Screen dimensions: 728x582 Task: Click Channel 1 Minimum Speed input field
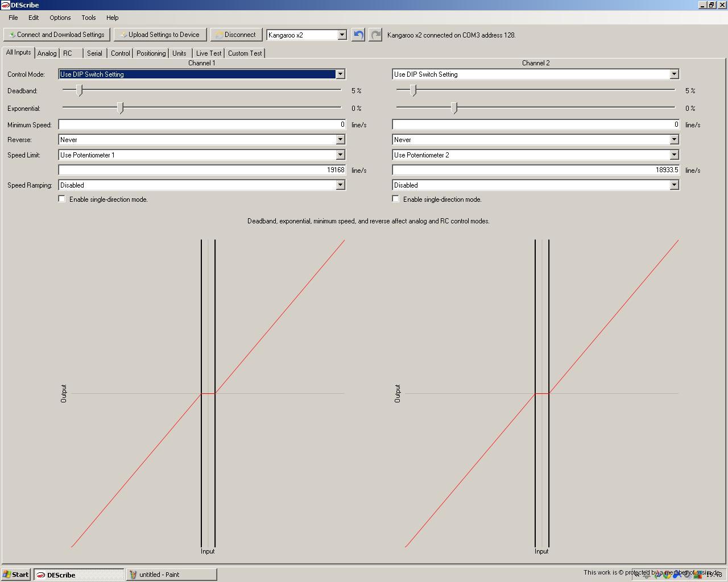pos(202,124)
